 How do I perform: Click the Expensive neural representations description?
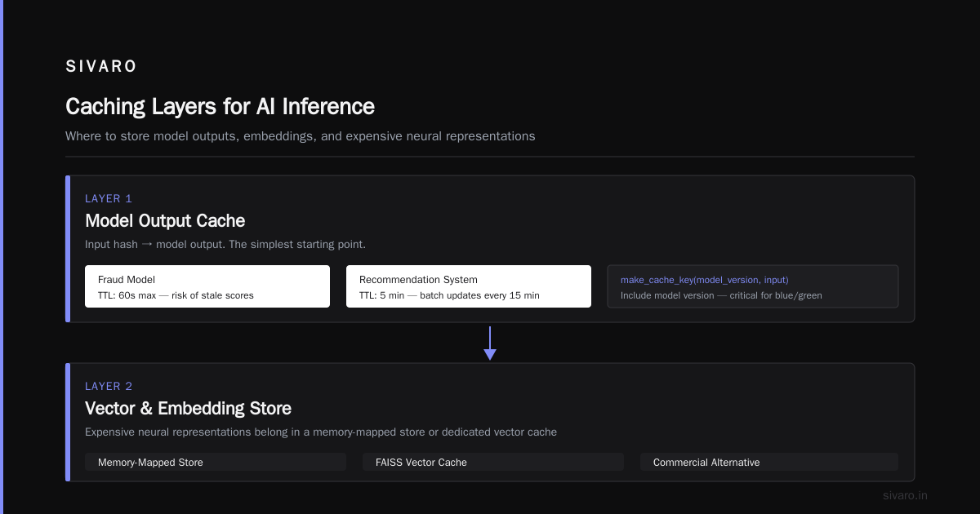click(321, 432)
